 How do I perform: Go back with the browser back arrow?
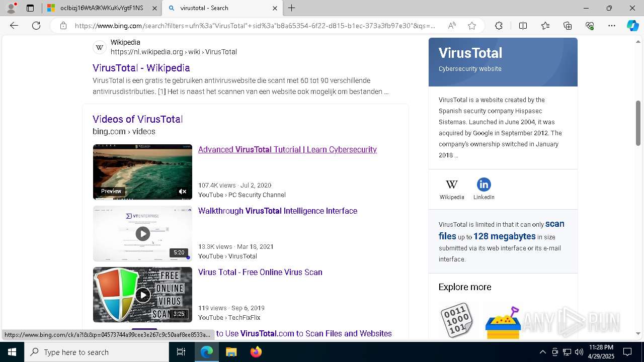(x=14, y=26)
